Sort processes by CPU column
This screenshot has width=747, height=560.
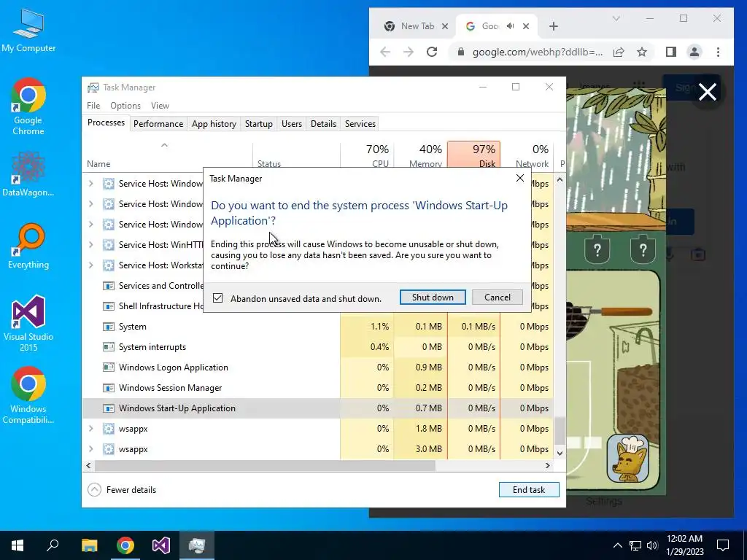(x=368, y=155)
